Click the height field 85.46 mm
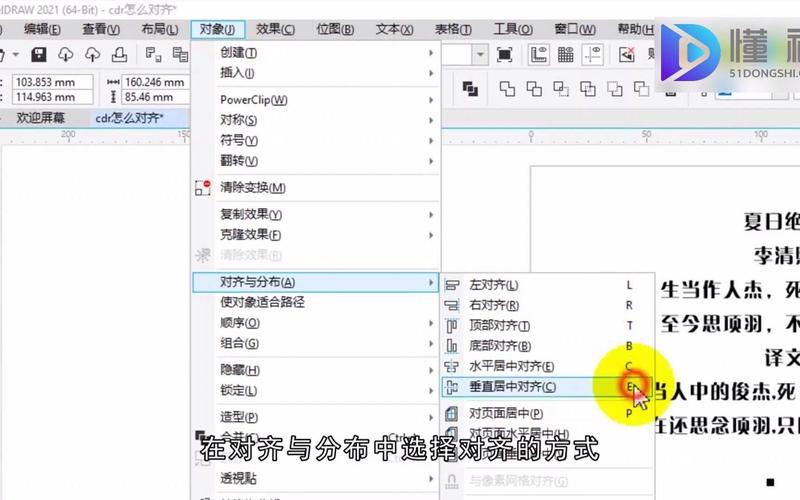This screenshot has height=500, width=800. (155, 97)
